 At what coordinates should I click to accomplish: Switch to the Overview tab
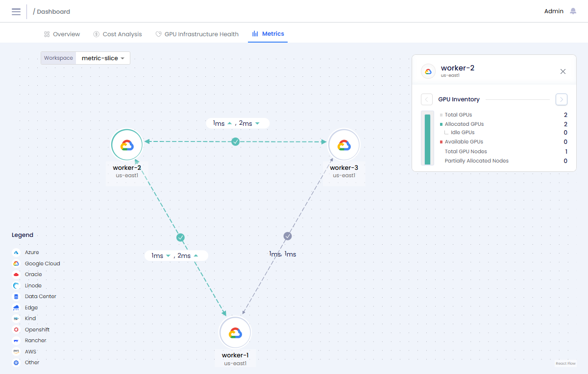click(x=62, y=34)
